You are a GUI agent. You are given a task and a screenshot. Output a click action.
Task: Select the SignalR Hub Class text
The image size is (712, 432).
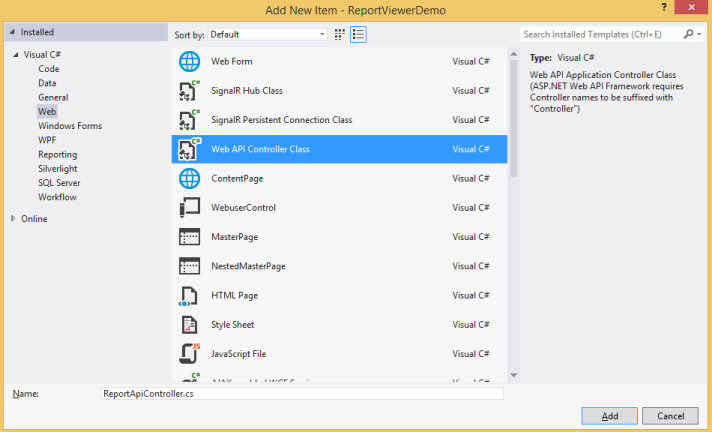247,91
